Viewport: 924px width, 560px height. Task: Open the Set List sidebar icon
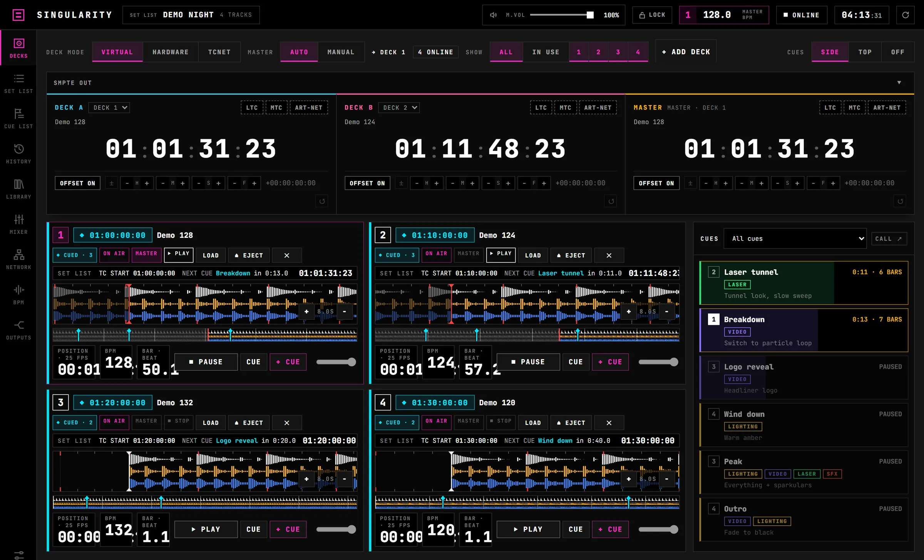tap(18, 84)
